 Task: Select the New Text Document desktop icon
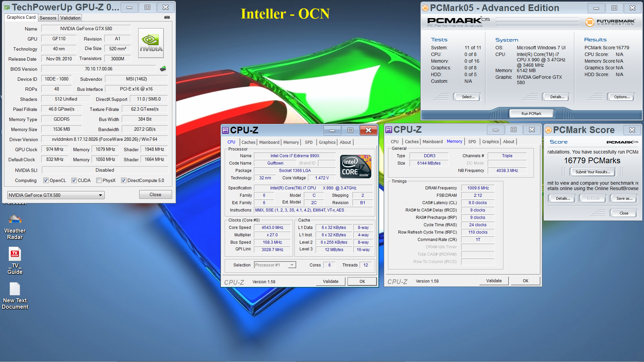tap(15, 296)
